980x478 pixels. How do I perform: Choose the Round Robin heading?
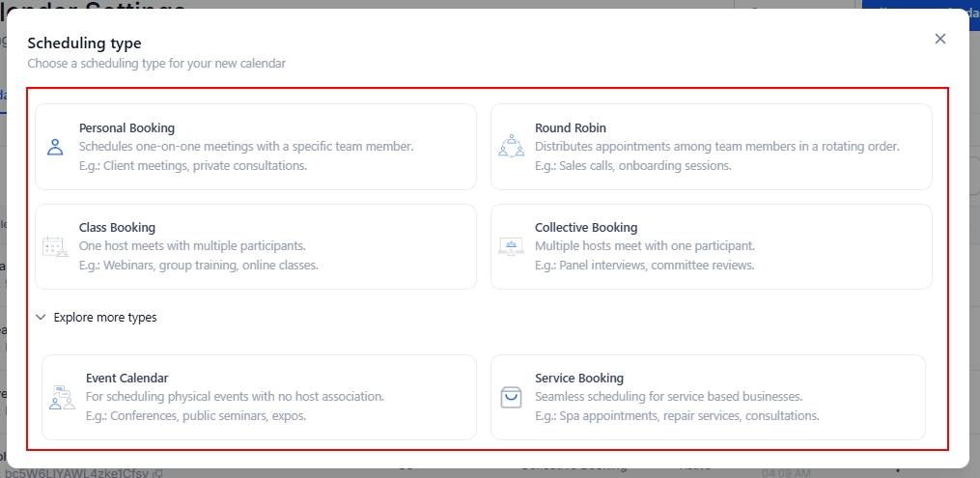point(571,127)
